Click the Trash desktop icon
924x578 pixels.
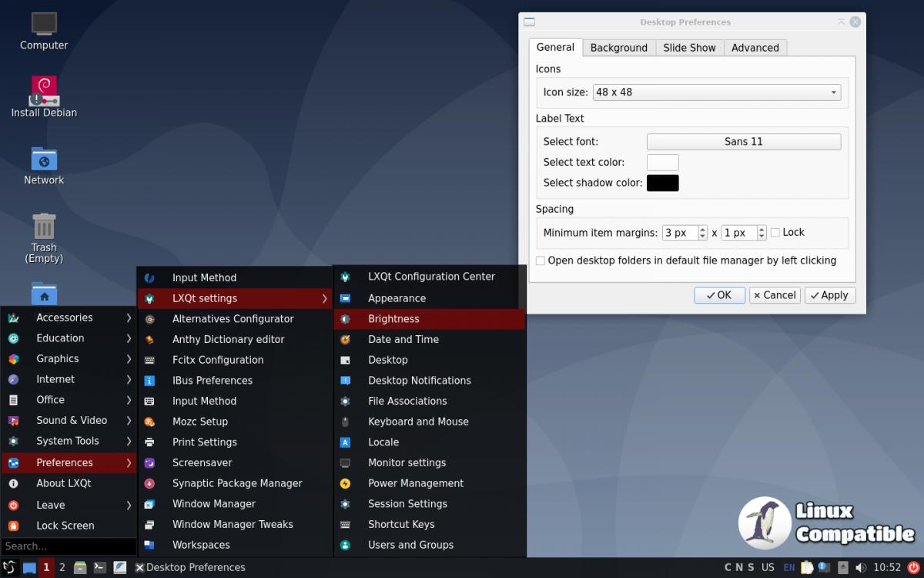point(44,227)
